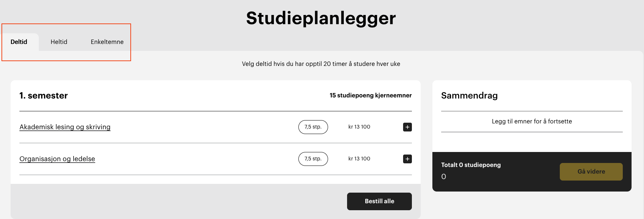Add Akademisk lesing og skriving with plus icon
644x219 pixels.
[407, 127]
